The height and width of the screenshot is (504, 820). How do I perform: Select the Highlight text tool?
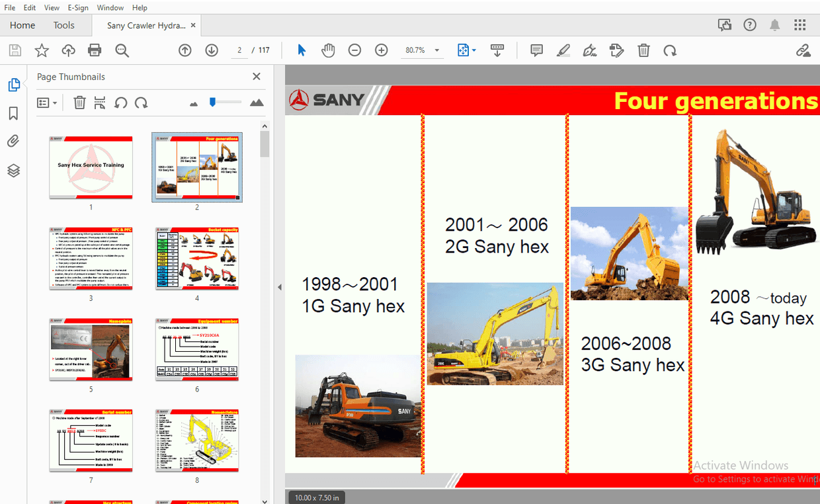pyautogui.click(x=563, y=50)
